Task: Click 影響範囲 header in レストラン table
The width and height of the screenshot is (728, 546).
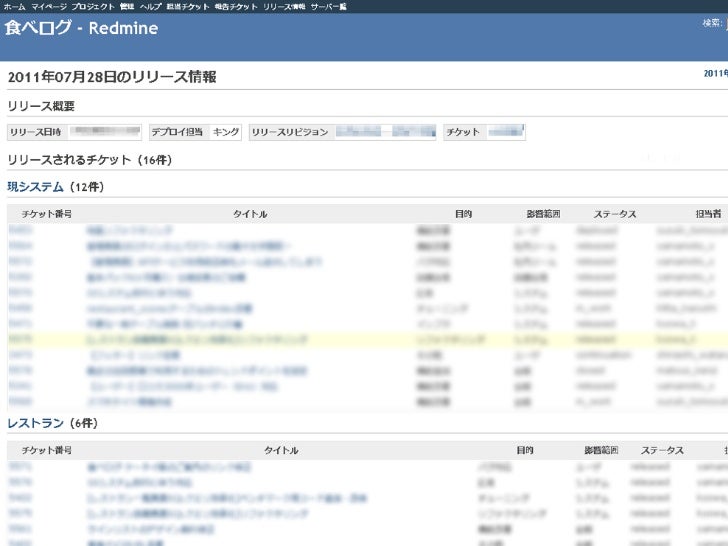Action: (601, 450)
